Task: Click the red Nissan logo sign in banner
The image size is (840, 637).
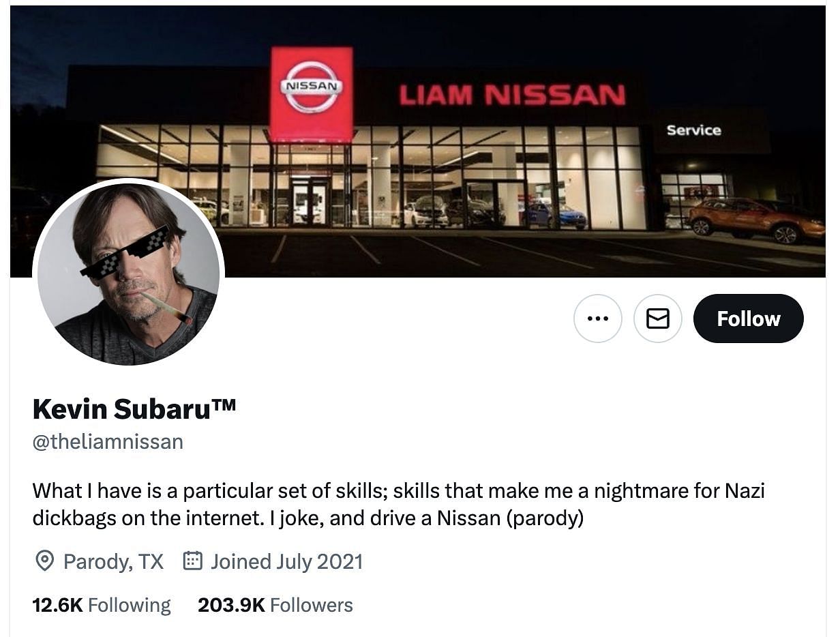Action: pos(312,94)
